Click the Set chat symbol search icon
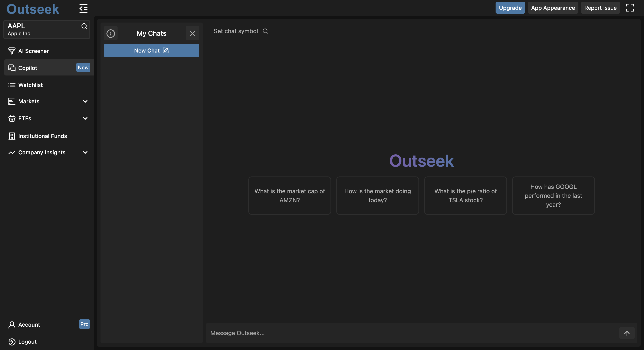644x350 pixels. click(265, 31)
